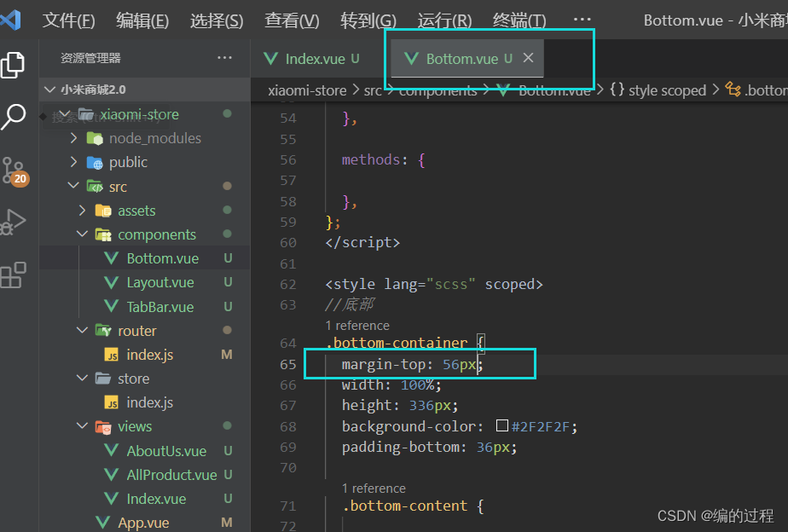Click the assets folder icon

103,211
